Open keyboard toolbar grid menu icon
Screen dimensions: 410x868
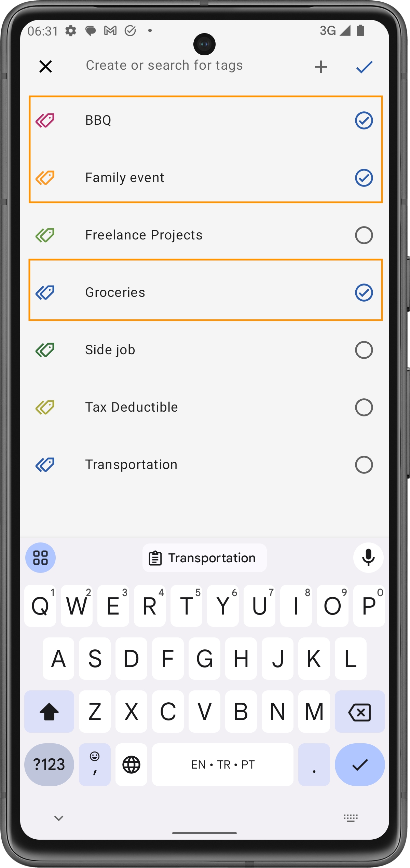pyautogui.click(x=40, y=557)
